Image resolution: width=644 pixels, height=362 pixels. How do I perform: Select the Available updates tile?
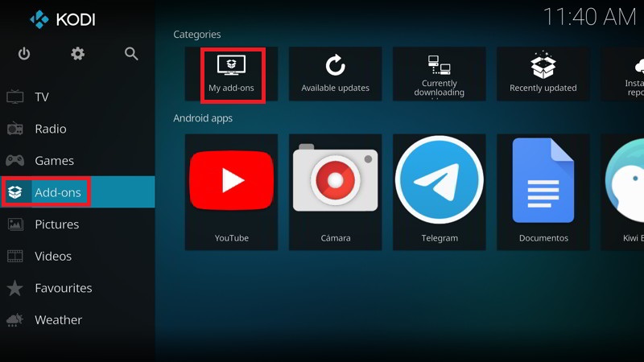335,74
